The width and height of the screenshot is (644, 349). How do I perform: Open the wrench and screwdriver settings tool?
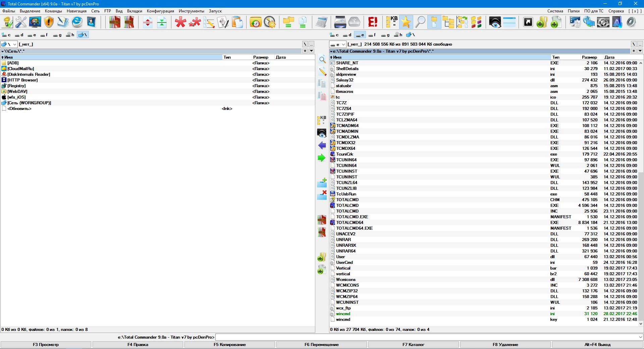21,22
